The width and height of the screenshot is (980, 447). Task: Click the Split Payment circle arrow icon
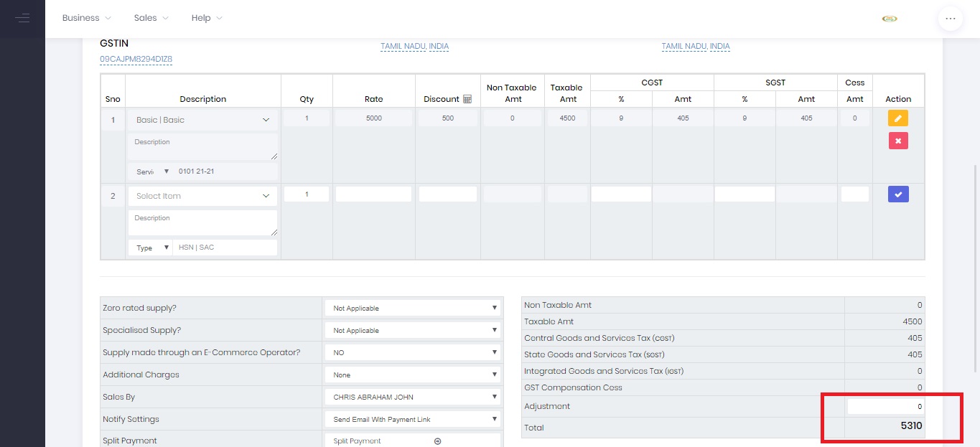coord(437,441)
